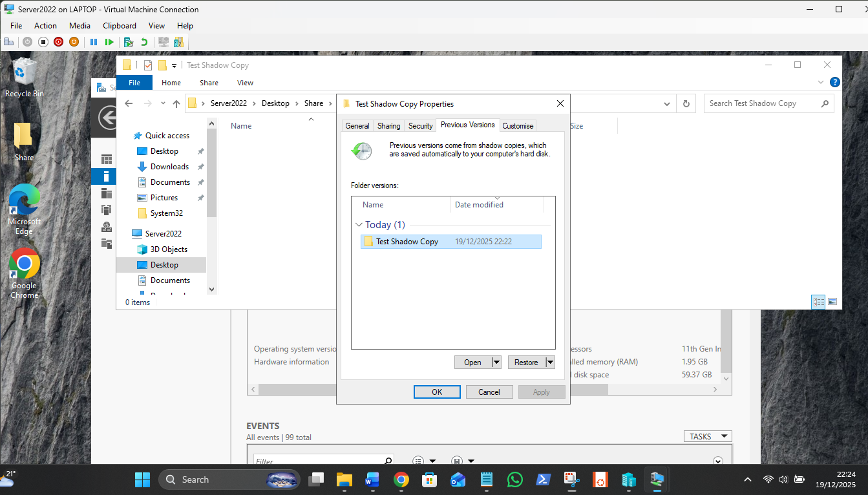
Task: Click the green Revert arrow toolbar icon
Action: 144,42
